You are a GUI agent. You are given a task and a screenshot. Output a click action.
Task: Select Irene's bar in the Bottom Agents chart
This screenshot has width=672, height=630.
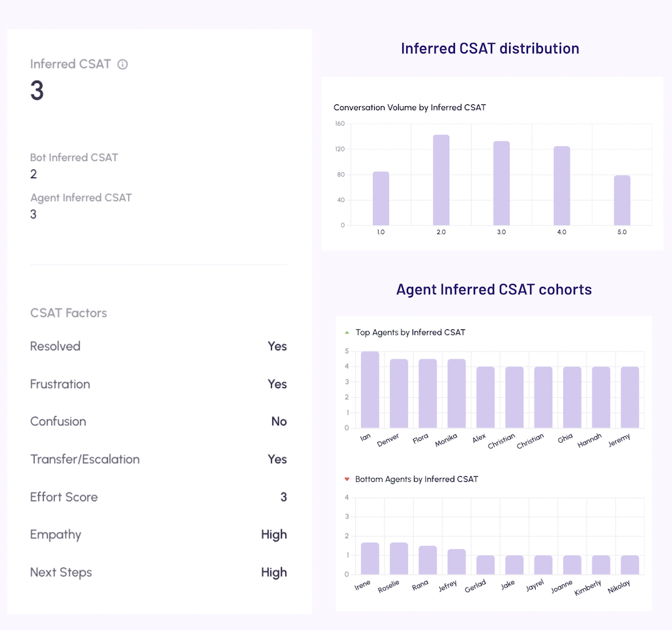click(x=370, y=558)
